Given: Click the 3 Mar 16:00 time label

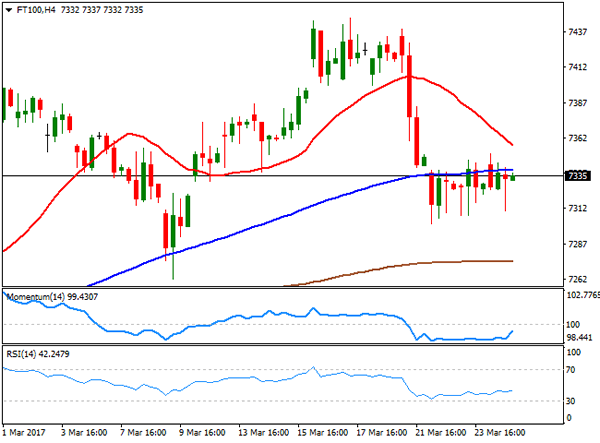Looking at the screenshot, I should click(x=84, y=433).
